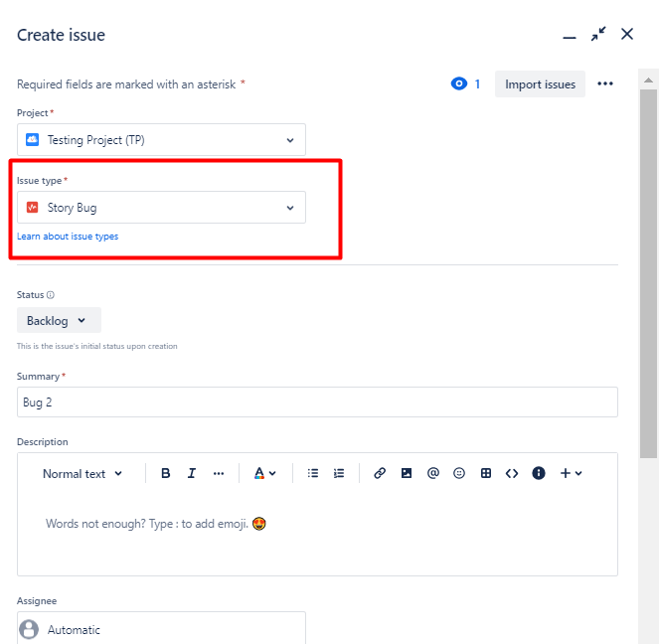Insert an info panel
Viewport: 659px width, 644px height.
pyautogui.click(x=539, y=473)
